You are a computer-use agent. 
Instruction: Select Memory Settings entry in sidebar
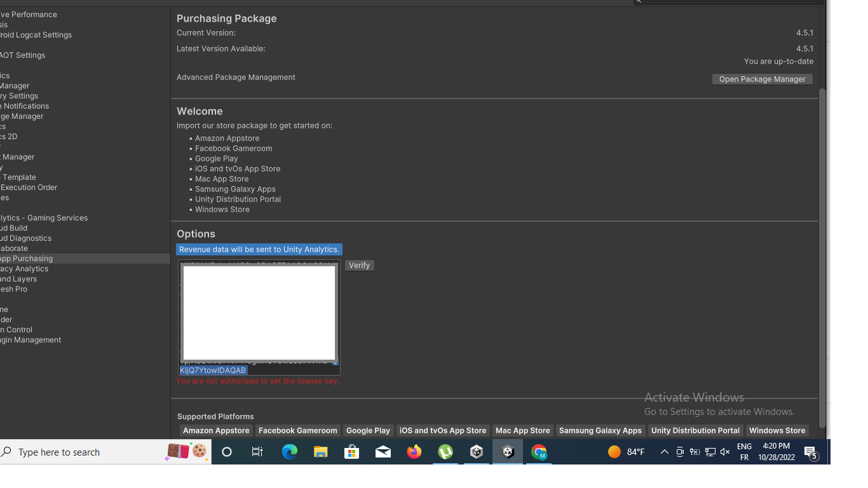[x=19, y=96]
